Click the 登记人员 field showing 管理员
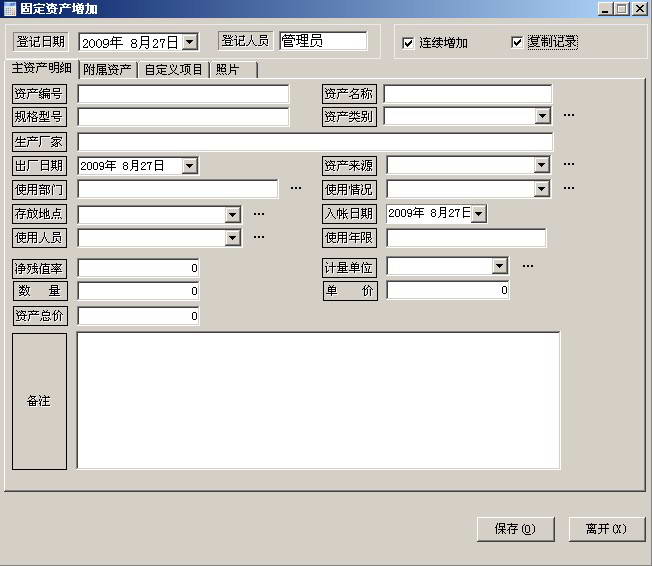 coord(324,41)
